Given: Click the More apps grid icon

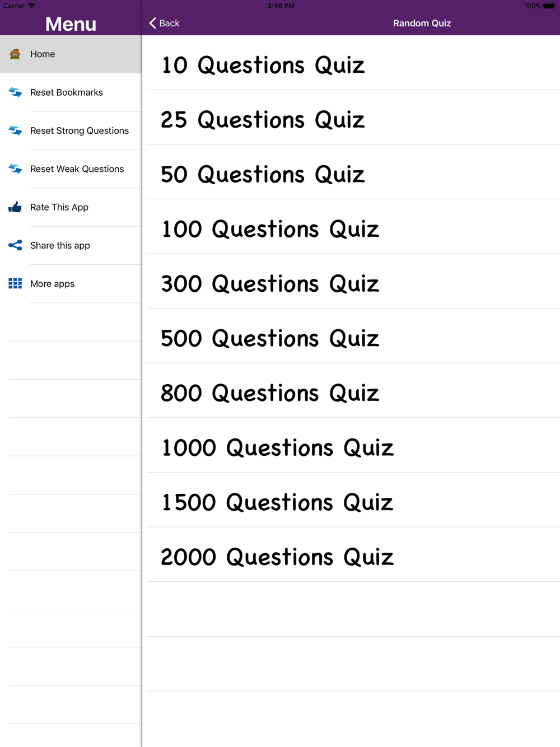Looking at the screenshot, I should (x=15, y=283).
